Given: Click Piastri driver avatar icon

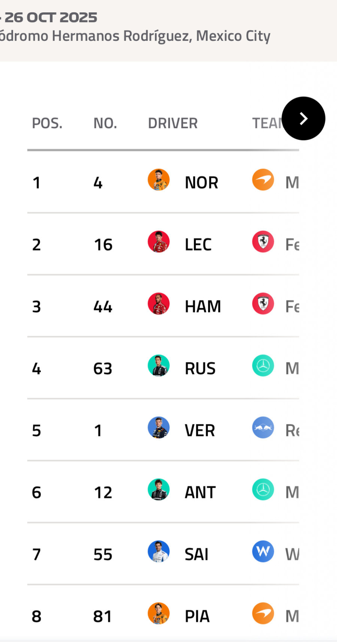Looking at the screenshot, I should click(159, 613).
